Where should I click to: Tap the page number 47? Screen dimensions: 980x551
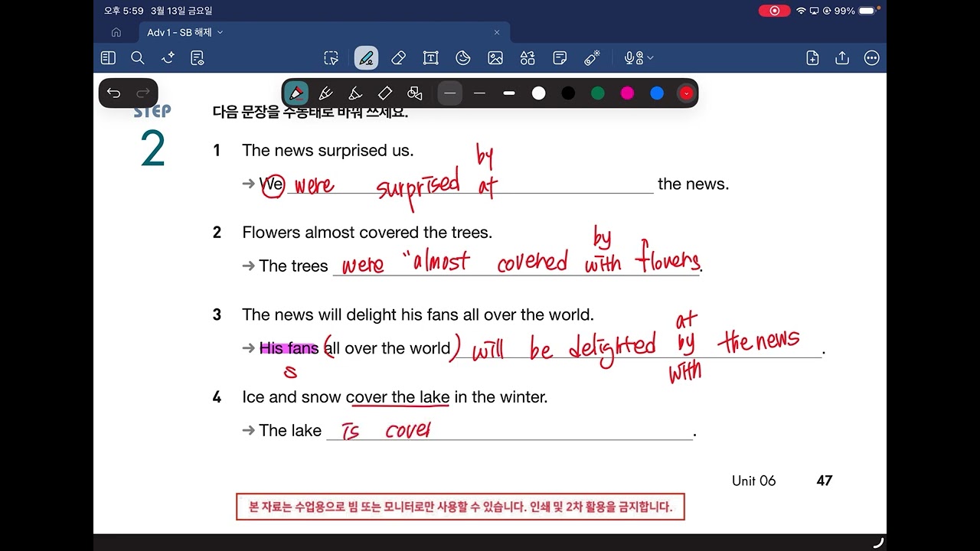825,481
